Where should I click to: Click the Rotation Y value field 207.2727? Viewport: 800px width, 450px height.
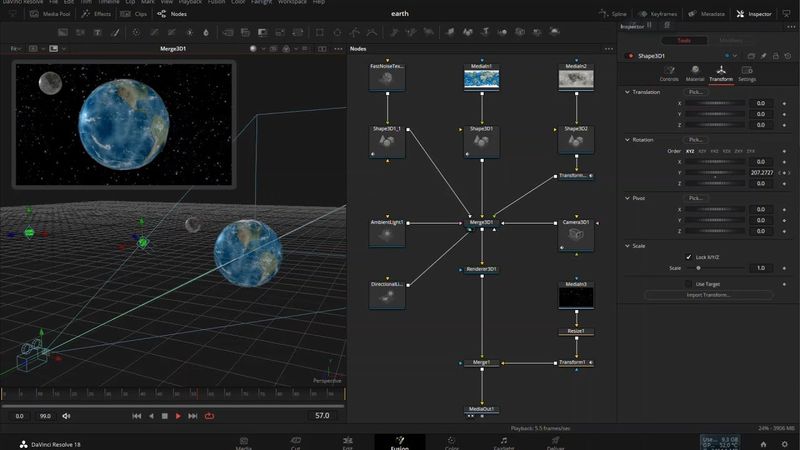[x=762, y=172]
